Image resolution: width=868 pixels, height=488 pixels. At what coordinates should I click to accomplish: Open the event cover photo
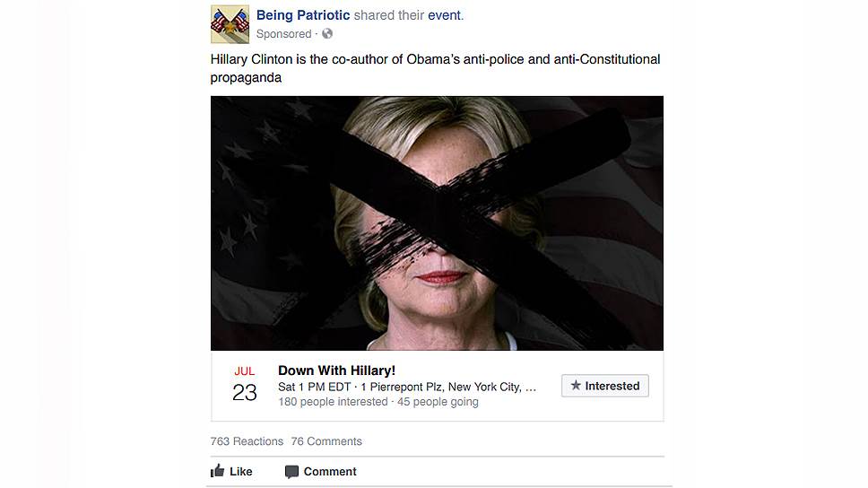[437, 223]
